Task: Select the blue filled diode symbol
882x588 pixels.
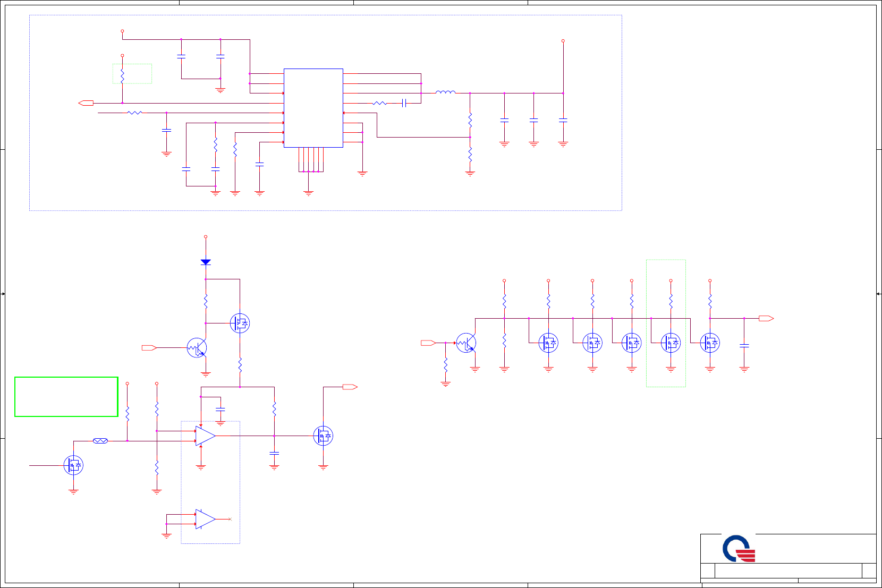Action: (x=206, y=262)
